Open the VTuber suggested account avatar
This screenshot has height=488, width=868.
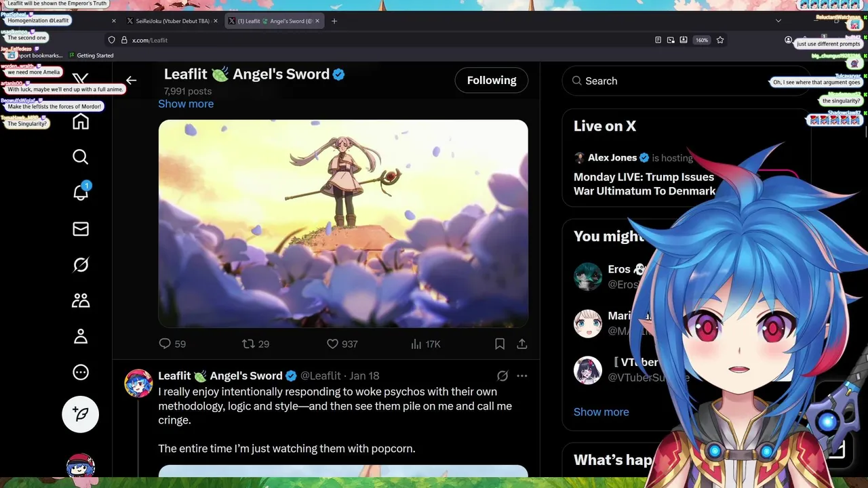[588, 370]
